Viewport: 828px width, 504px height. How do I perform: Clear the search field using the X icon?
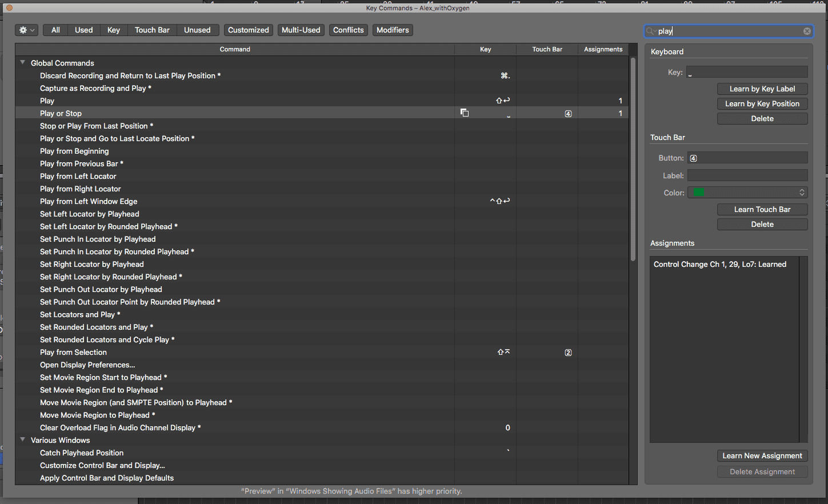(x=807, y=31)
